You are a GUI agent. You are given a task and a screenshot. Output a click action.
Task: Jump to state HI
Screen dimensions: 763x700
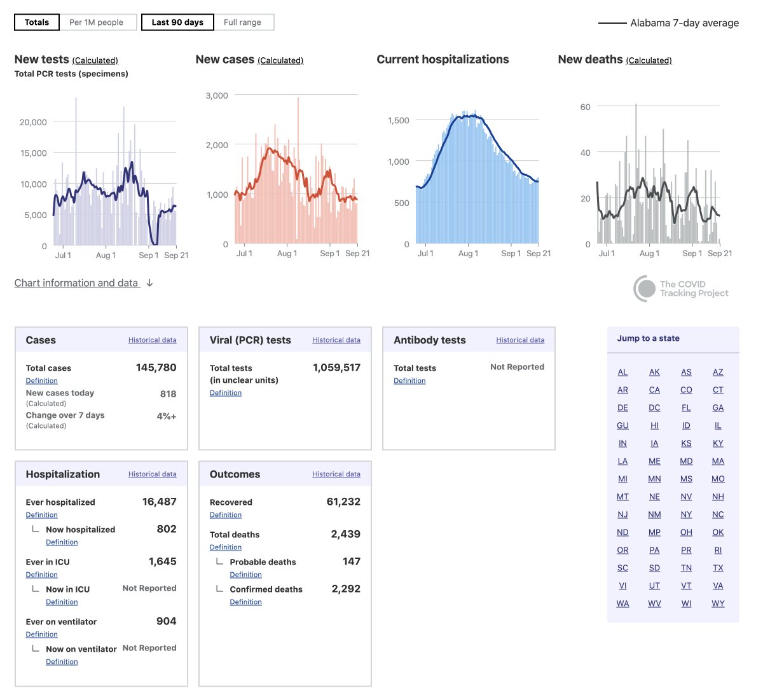(x=654, y=425)
